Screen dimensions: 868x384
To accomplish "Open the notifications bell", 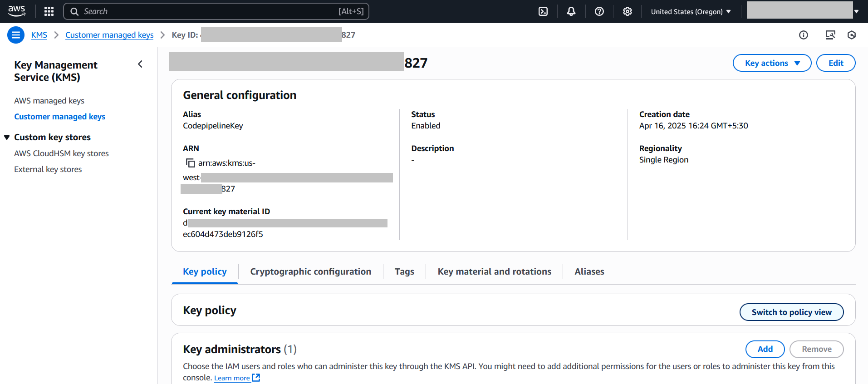I will [x=571, y=11].
